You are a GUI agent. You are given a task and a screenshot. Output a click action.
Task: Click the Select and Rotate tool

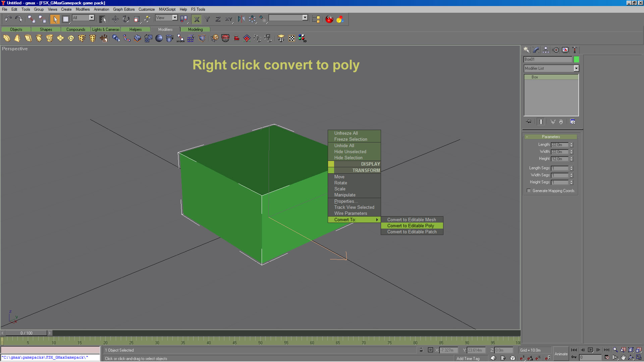pos(126,19)
